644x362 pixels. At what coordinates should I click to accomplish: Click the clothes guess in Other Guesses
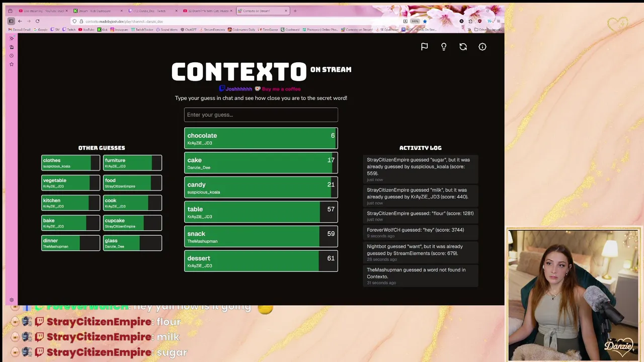(x=70, y=163)
